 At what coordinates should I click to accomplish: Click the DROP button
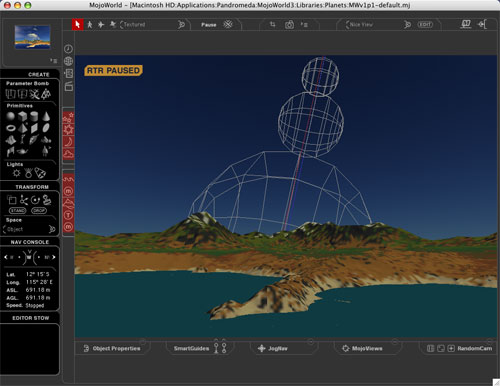click(39, 211)
